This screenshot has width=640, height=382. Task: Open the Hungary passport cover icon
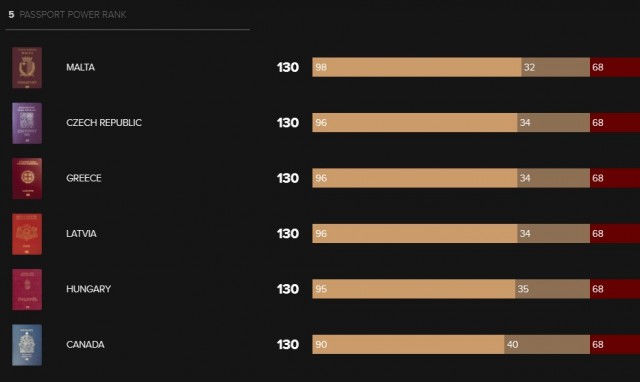(27, 289)
